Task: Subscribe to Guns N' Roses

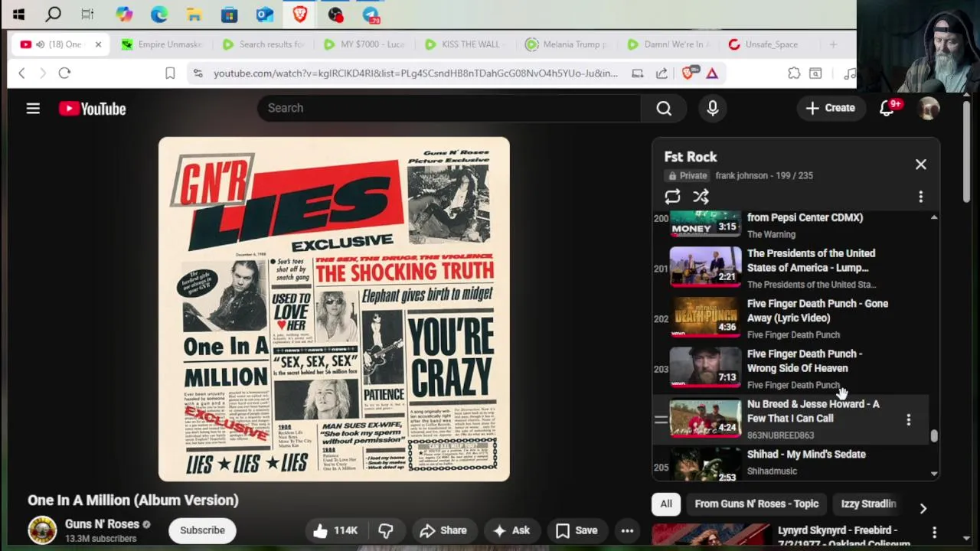Action: click(x=202, y=530)
